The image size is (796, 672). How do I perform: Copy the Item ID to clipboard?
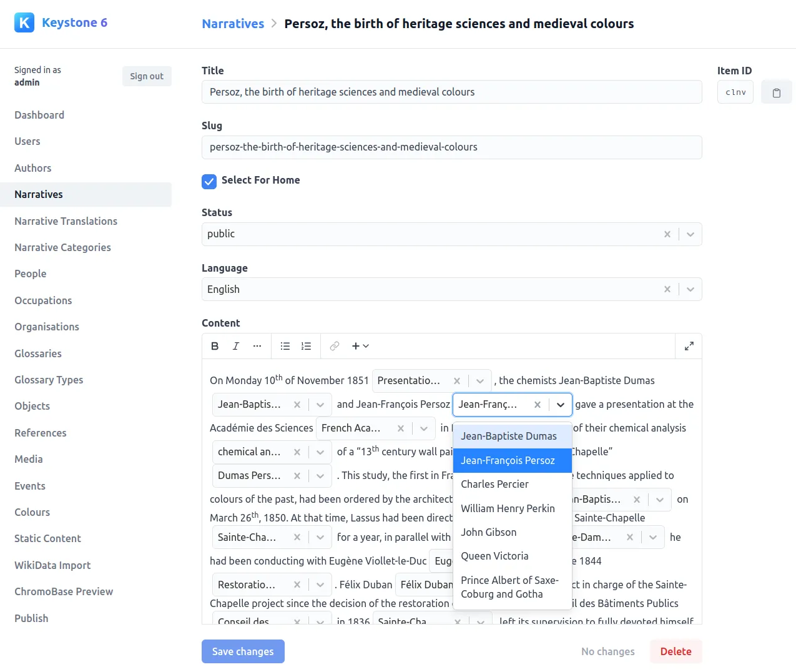776,92
